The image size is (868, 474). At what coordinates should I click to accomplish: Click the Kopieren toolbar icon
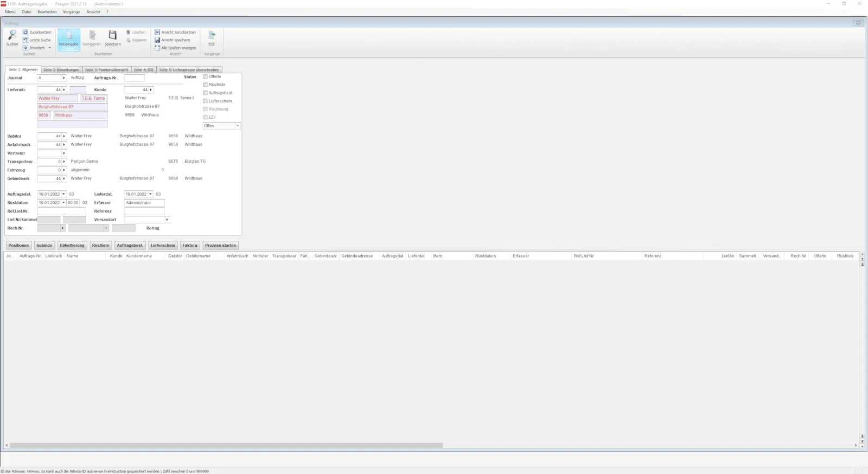[x=129, y=40]
